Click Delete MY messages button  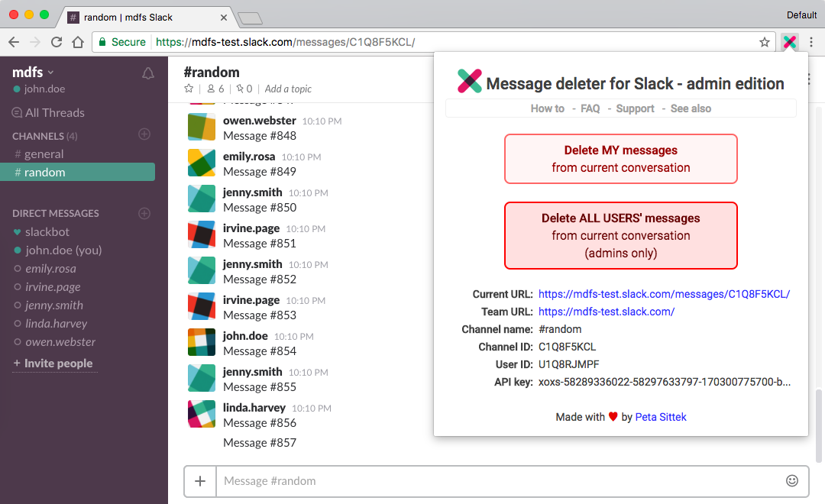(x=620, y=159)
